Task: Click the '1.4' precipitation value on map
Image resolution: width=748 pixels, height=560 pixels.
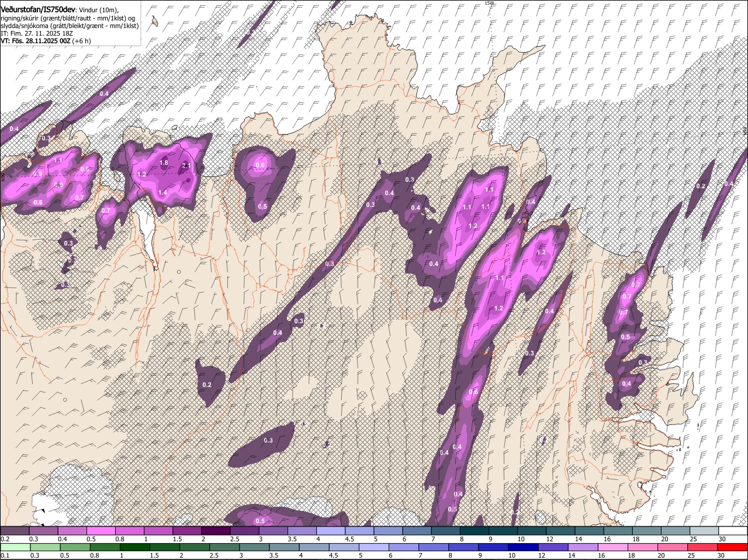Action: coord(162,192)
